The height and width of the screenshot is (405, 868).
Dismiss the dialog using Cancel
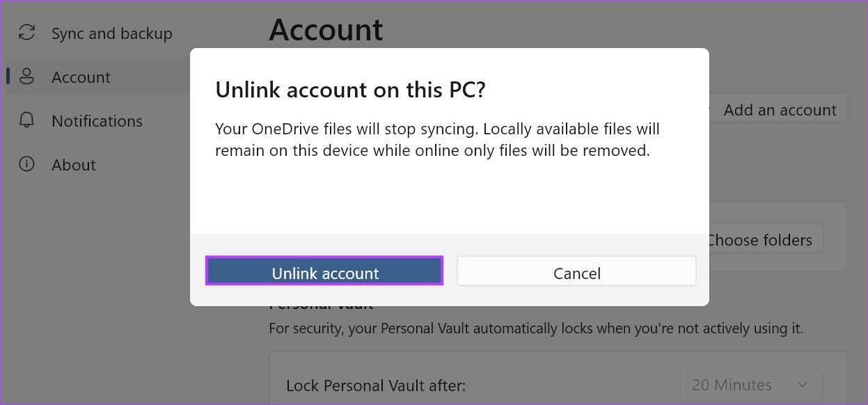click(576, 272)
